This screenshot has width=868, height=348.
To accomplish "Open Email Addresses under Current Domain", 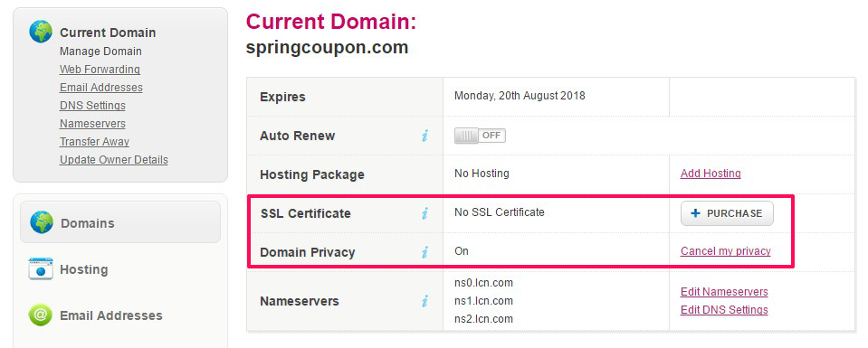I will pyautogui.click(x=101, y=88).
